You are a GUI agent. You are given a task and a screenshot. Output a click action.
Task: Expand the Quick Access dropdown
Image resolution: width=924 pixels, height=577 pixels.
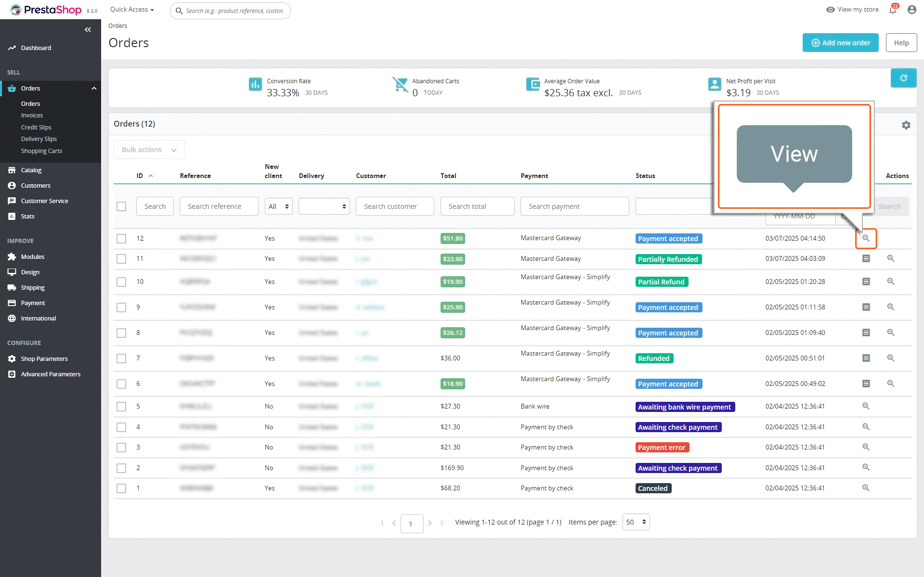pos(132,10)
